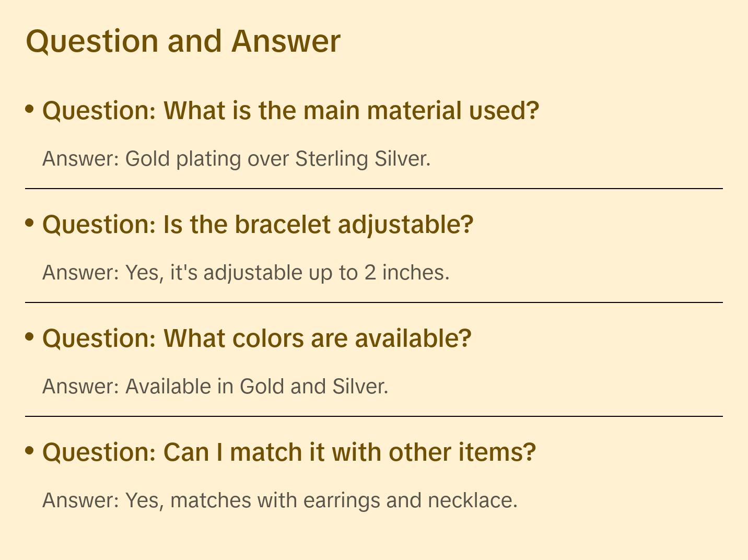Click the words 'Sterling Silver' in the first answer

pos(363,159)
